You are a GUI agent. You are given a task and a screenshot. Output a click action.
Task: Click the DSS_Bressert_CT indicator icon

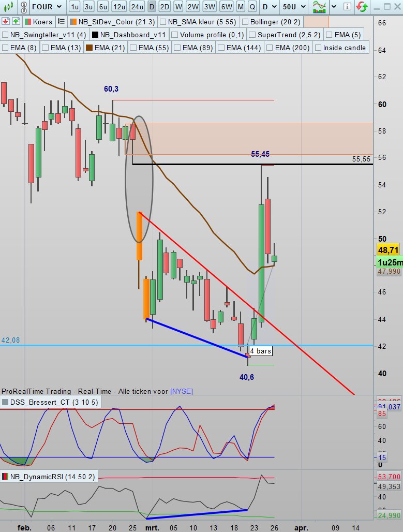tap(5, 403)
